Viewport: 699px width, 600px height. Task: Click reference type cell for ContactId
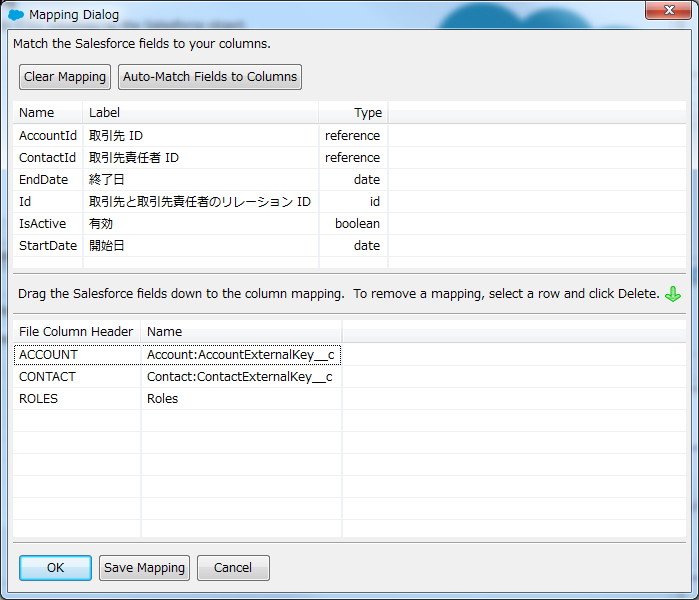point(354,157)
